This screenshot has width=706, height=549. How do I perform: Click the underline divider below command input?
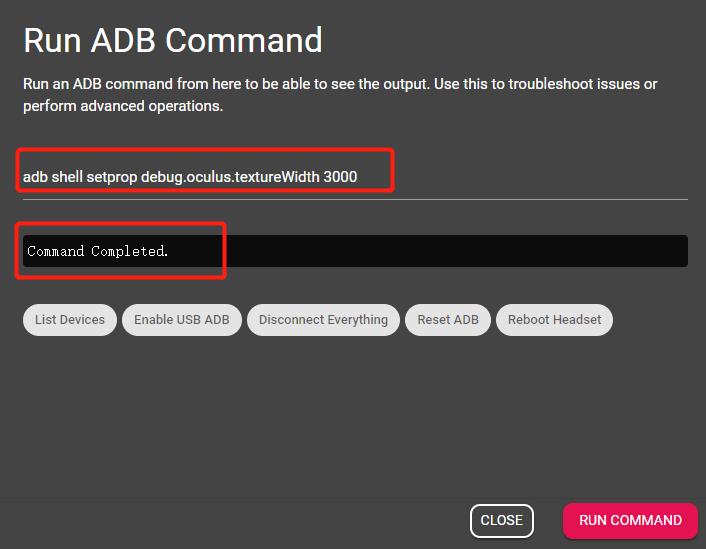(355, 199)
